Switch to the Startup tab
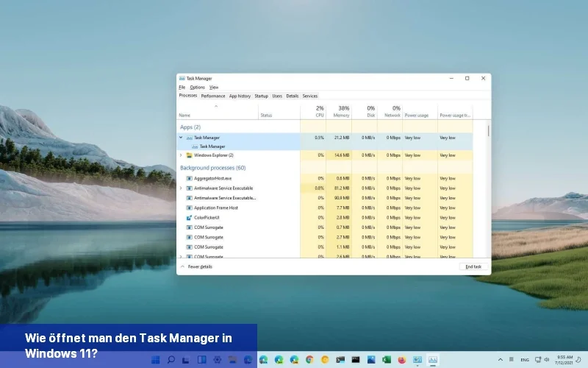This screenshot has height=368, width=588. pos(261,96)
